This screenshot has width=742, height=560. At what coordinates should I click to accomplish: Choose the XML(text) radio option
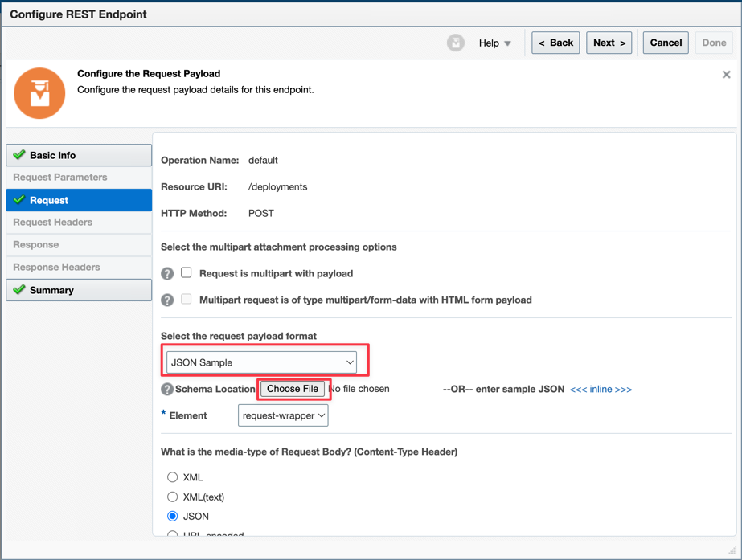(x=173, y=497)
